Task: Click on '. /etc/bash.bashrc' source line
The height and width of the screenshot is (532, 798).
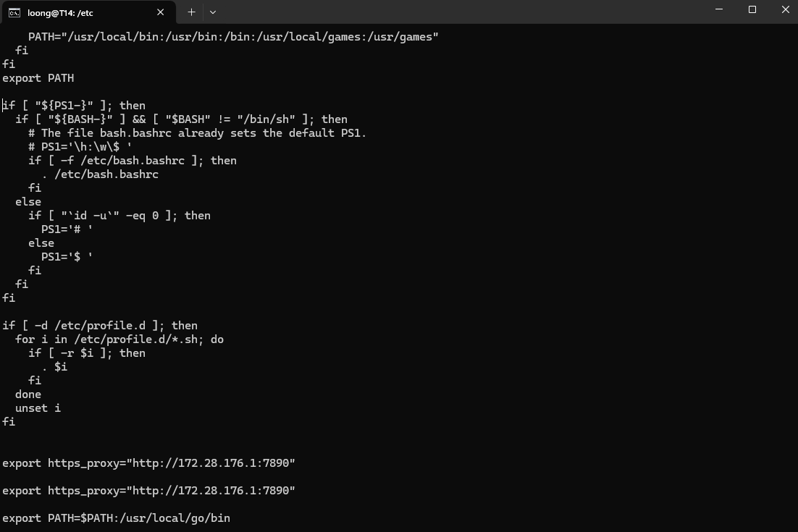Action: click(100, 174)
